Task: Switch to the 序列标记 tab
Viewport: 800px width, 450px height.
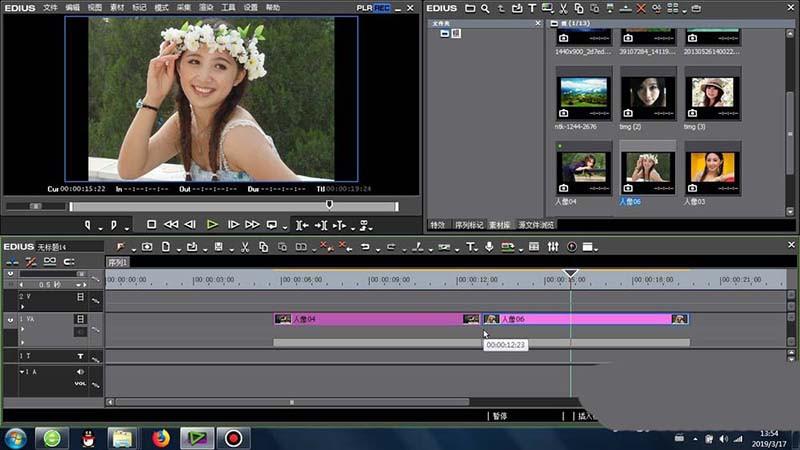Action: click(469, 225)
